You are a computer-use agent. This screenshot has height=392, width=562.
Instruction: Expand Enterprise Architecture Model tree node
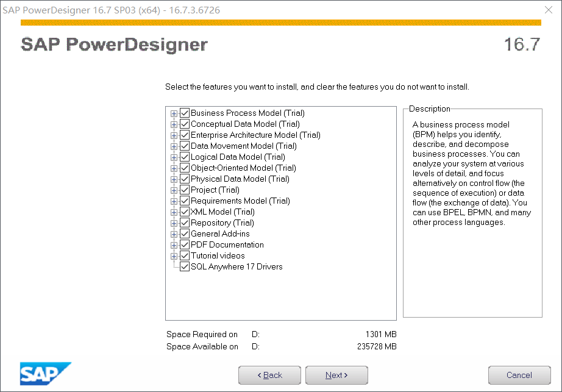pyautogui.click(x=174, y=135)
